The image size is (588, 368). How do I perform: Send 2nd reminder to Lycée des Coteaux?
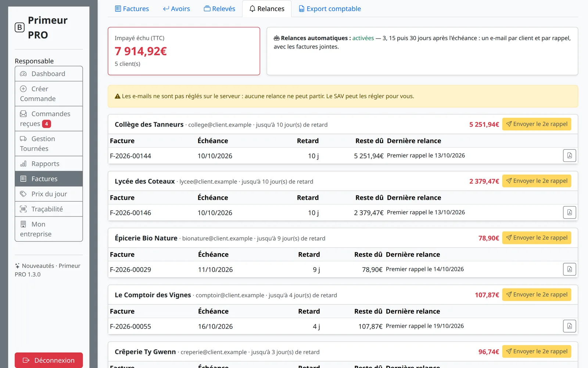537,181
